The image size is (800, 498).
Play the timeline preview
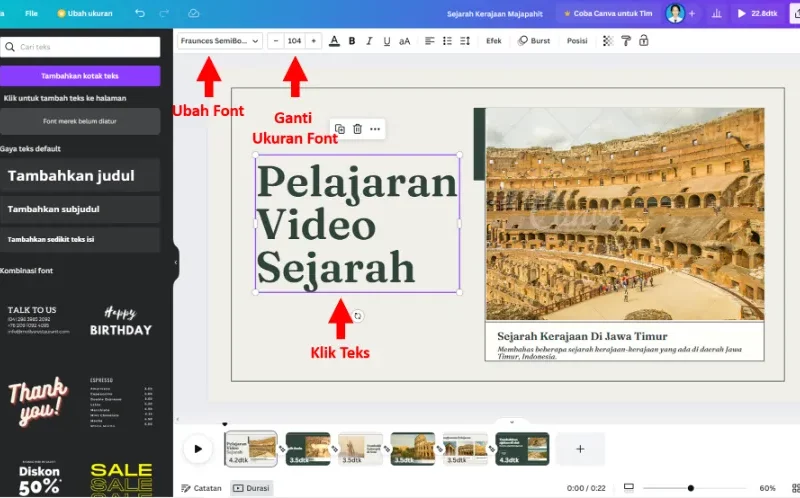point(198,449)
